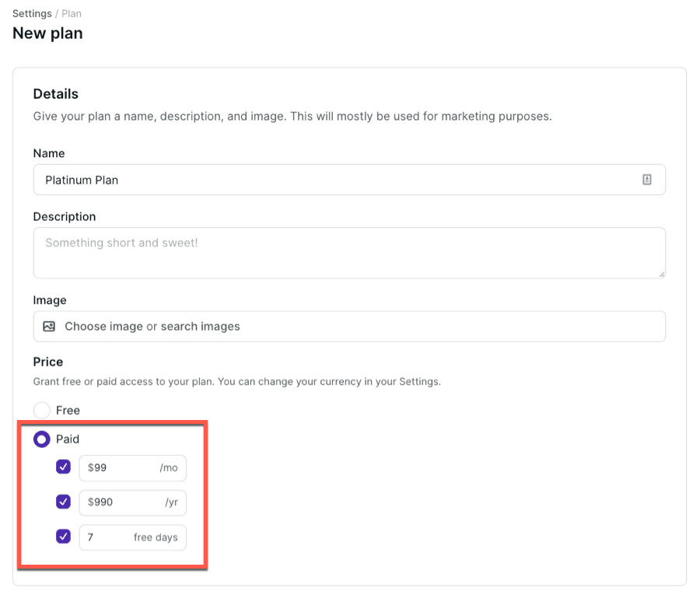Click the Plan breadcrumb item
Screen dimensions: 700x595
point(72,14)
